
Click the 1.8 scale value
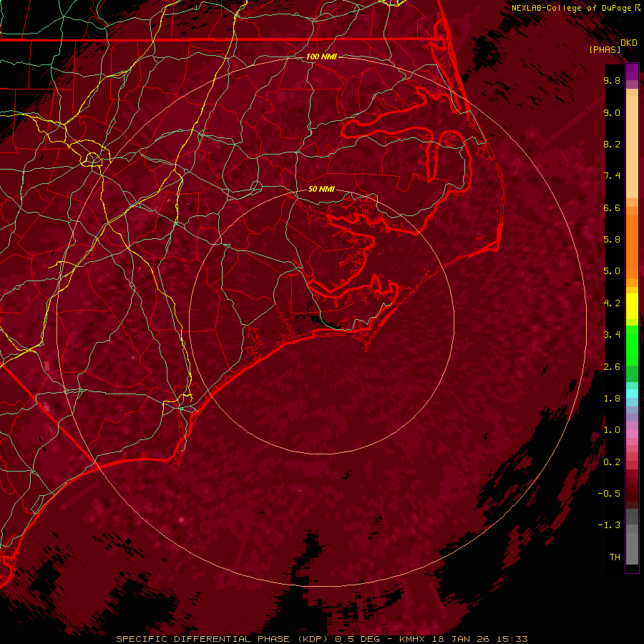point(612,399)
